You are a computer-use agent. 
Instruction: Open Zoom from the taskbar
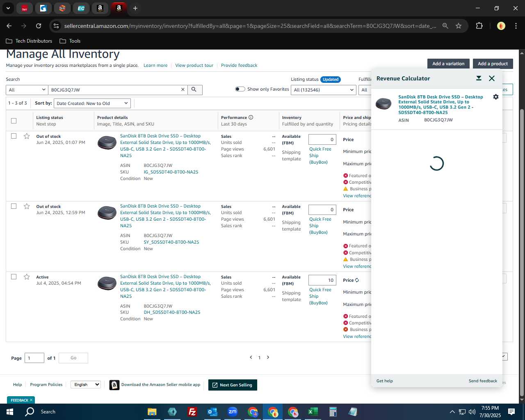(x=233, y=412)
